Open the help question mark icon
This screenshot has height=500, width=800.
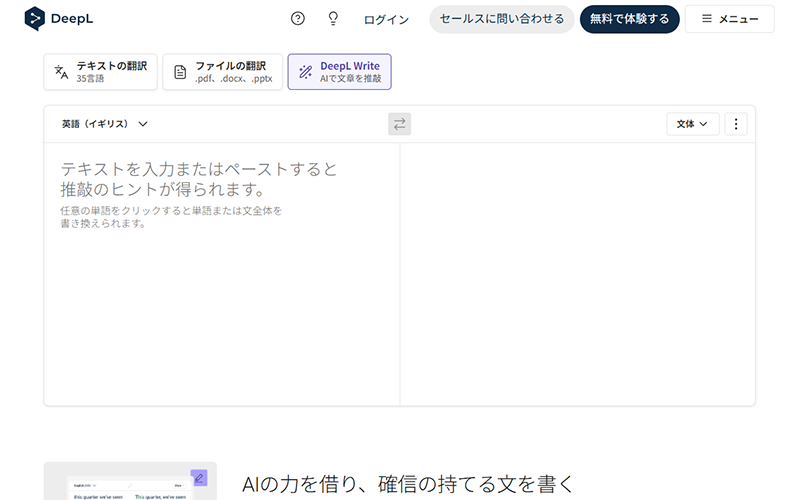tap(297, 19)
